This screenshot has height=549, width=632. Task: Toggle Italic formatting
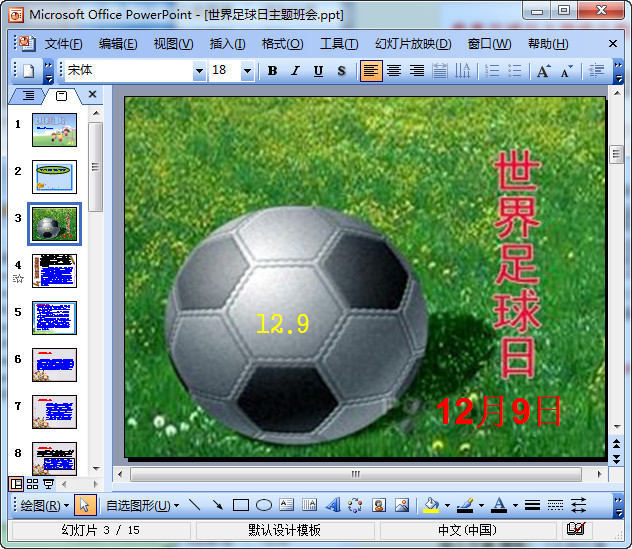click(x=295, y=71)
